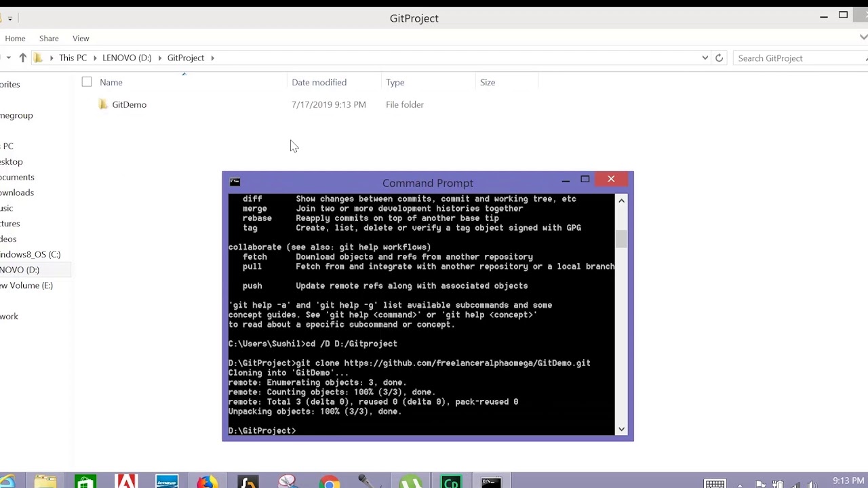Viewport: 868px width, 488px height.
Task: Select Homegroup in navigation pane
Action: coord(16,115)
